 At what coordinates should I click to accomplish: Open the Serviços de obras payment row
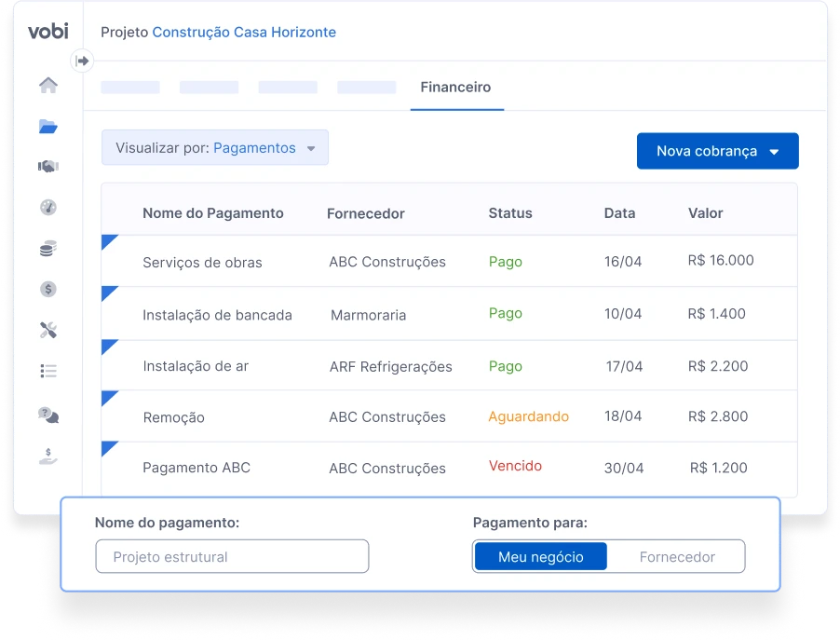point(449,261)
